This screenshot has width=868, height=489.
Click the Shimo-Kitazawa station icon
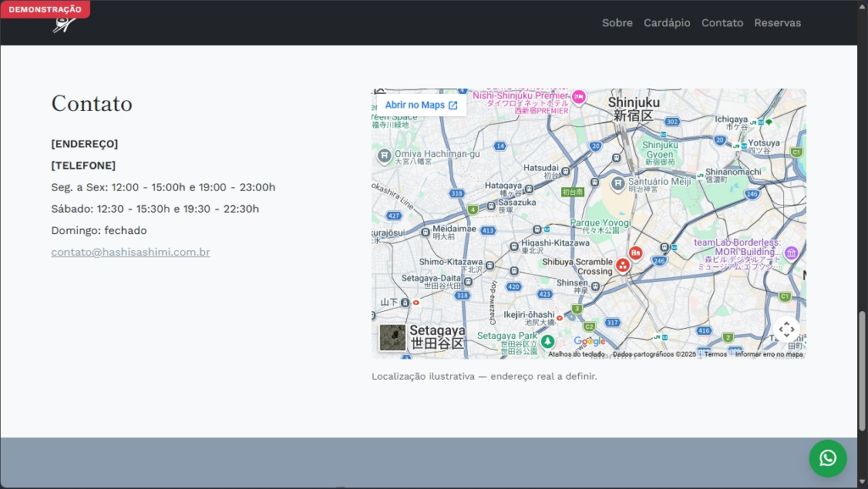click(x=490, y=266)
